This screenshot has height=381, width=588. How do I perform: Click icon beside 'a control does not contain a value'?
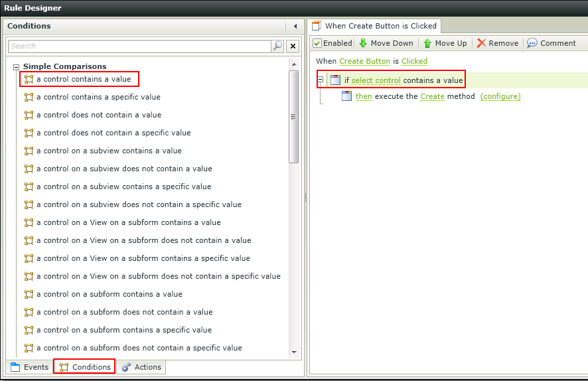tap(29, 115)
